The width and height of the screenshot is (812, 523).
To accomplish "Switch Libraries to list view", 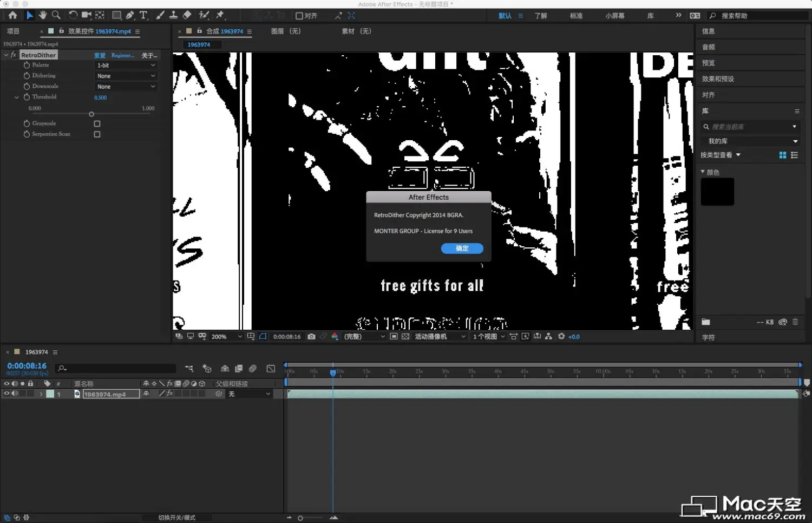I will [794, 155].
